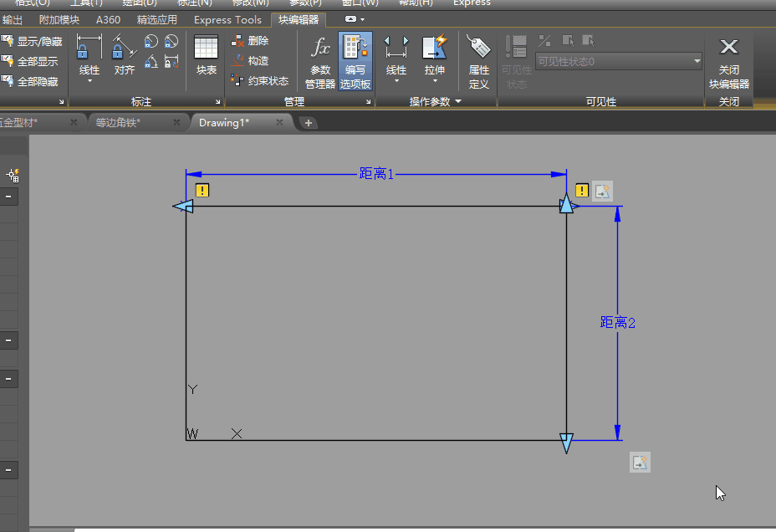Click the yellow alert marker under 距离1 left end
776x532 pixels.
click(202, 191)
